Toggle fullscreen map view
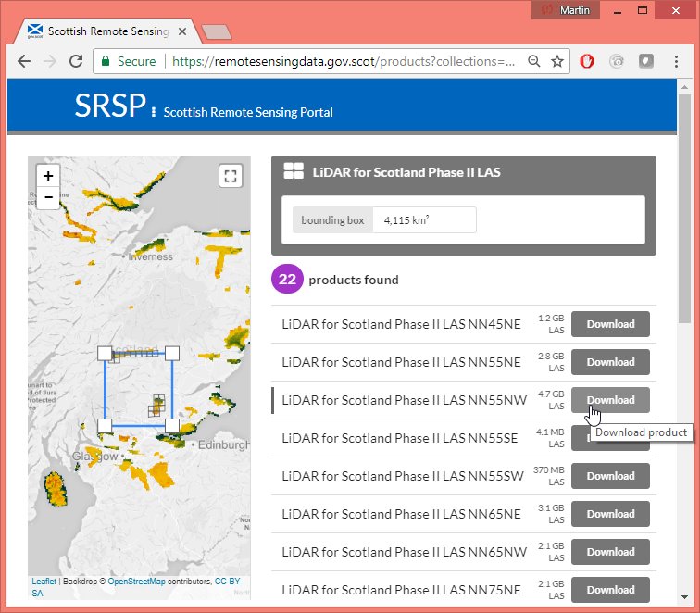The image size is (700, 613). pos(231,176)
